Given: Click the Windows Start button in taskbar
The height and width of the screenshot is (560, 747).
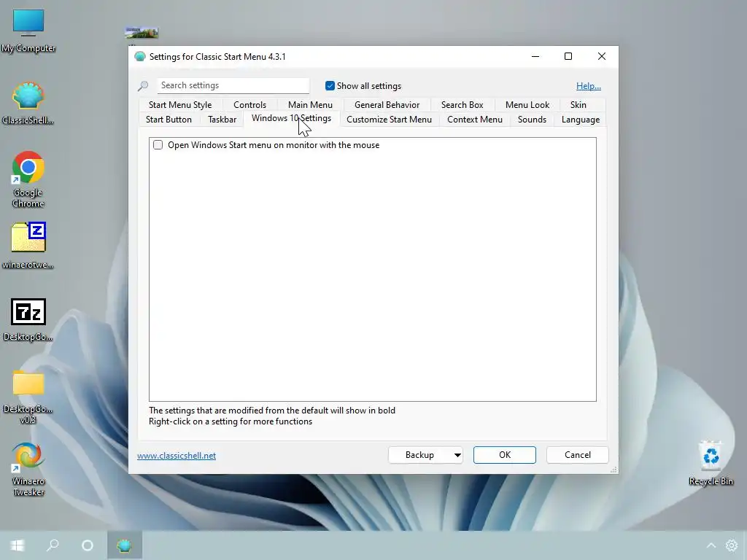Looking at the screenshot, I should (18, 545).
